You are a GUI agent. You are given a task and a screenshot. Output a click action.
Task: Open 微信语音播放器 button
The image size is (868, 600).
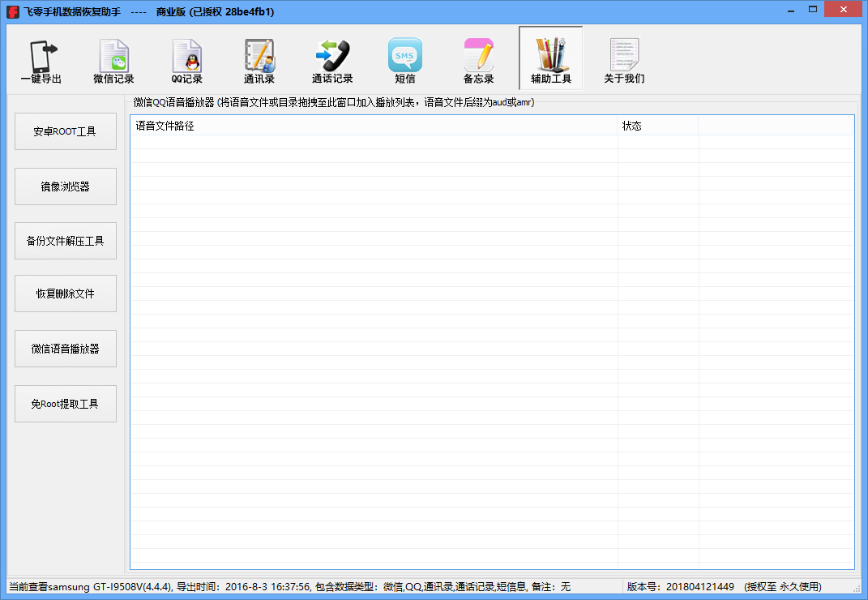[65, 349]
